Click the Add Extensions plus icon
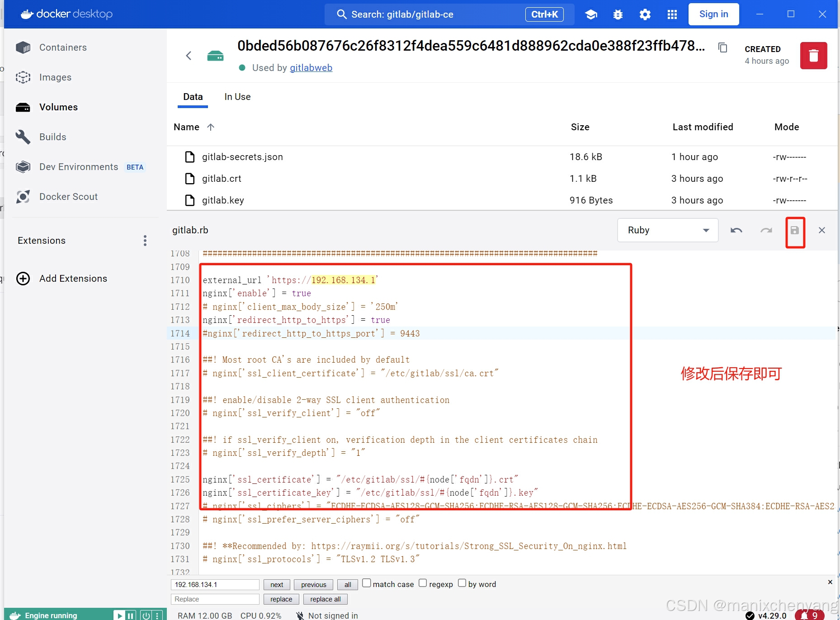 coord(23,279)
